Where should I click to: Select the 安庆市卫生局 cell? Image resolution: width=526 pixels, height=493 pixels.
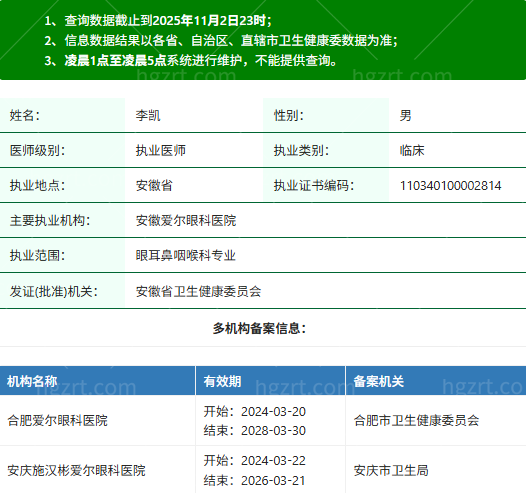point(436,470)
